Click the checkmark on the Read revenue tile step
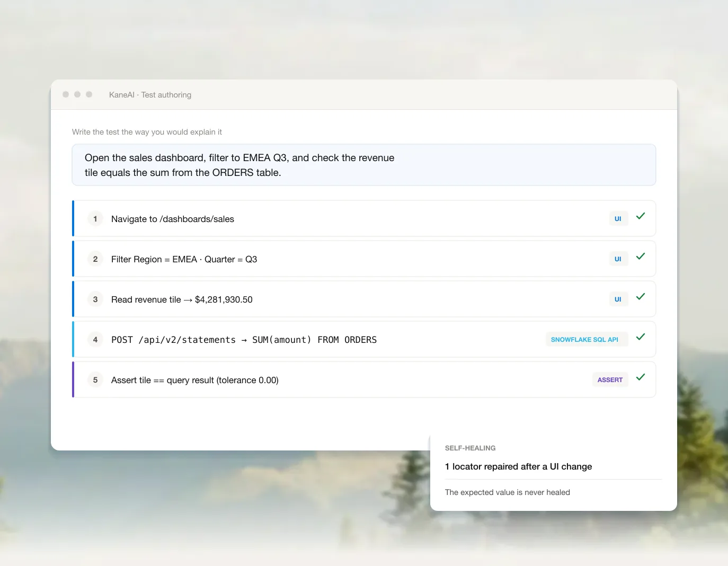Viewport: 728px width, 566px height. [x=641, y=297]
